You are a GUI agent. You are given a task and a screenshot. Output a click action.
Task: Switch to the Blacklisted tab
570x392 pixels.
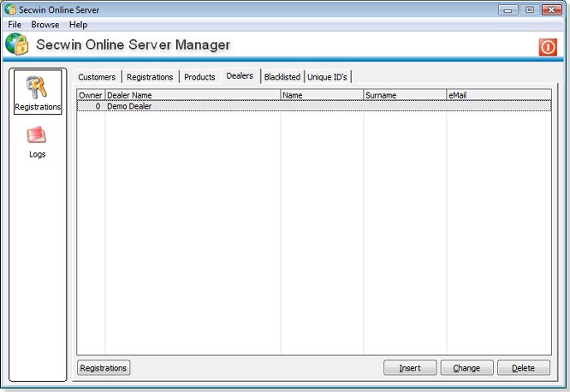(x=282, y=77)
